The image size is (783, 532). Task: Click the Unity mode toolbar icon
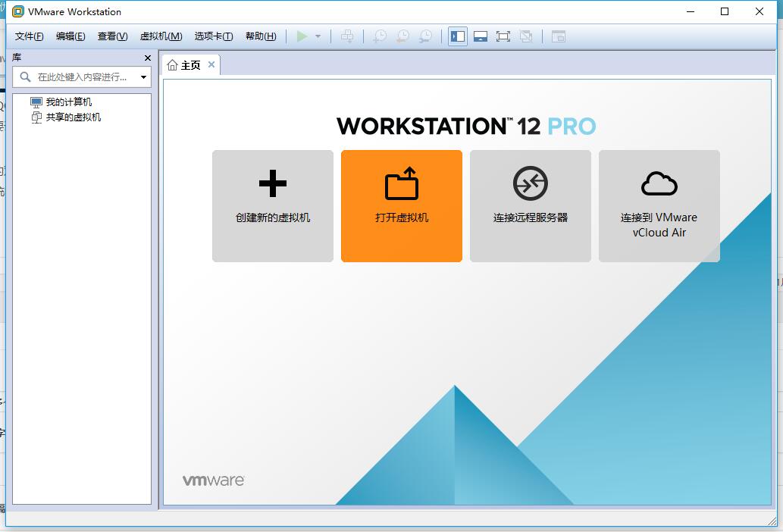pyautogui.click(x=526, y=36)
